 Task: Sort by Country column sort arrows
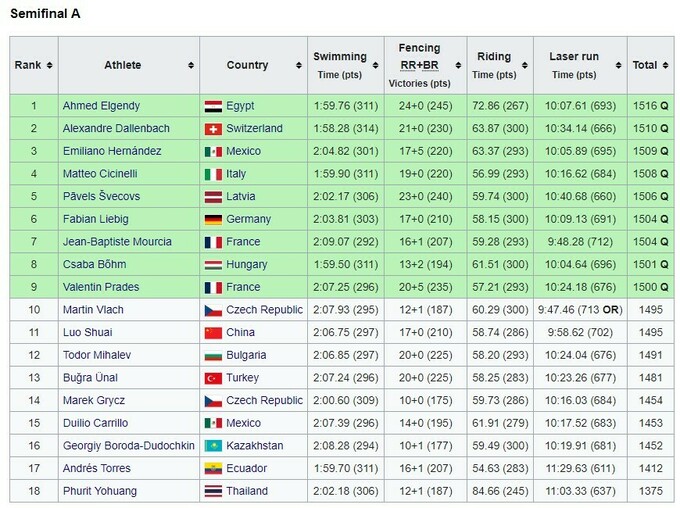pos(298,66)
